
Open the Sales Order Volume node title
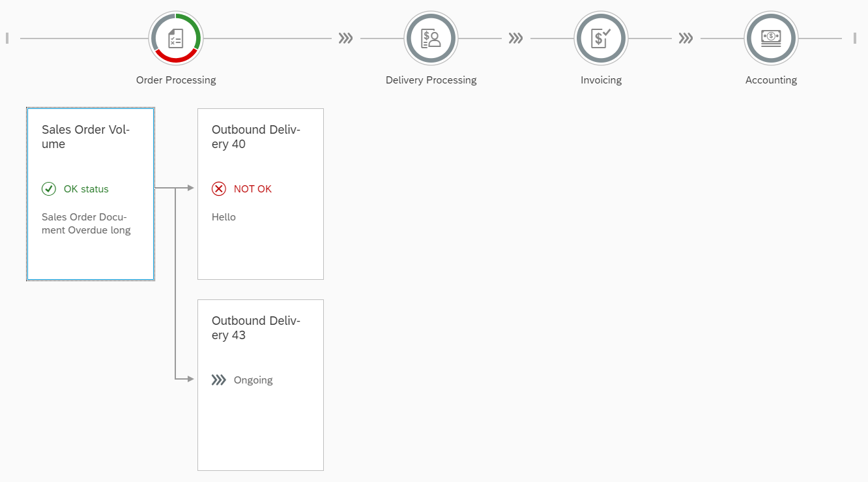pos(86,137)
